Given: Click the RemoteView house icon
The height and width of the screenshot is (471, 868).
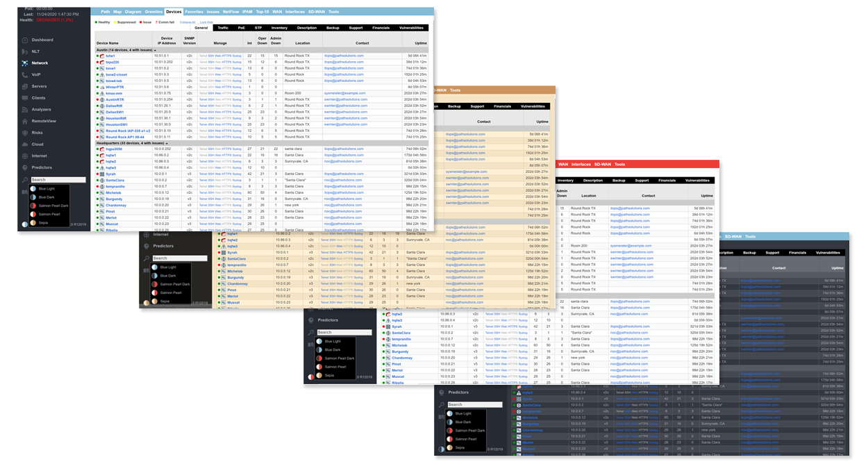Looking at the screenshot, I should (x=25, y=121).
